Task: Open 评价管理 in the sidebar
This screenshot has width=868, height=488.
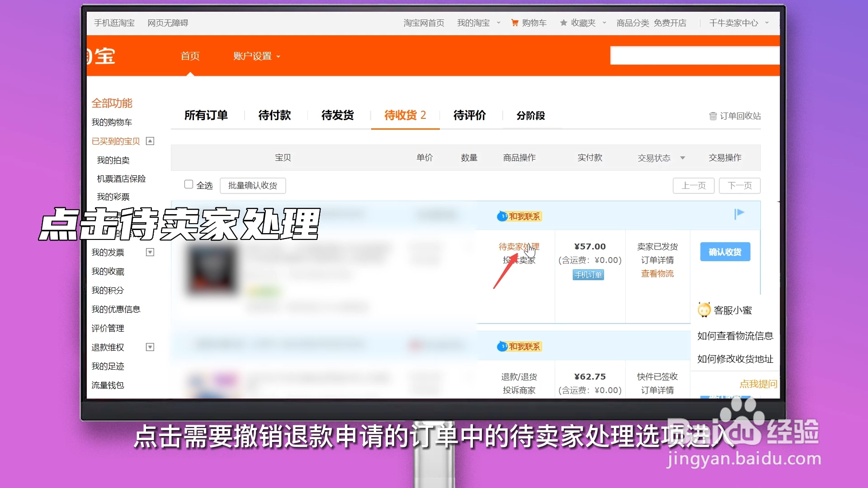Action: click(x=108, y=328)
